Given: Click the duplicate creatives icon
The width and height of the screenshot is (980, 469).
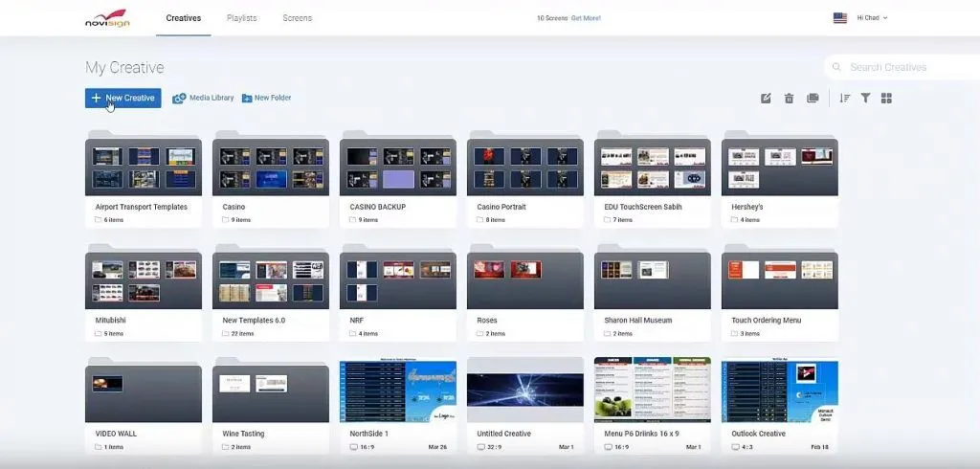Looking at the screenshot, I should 813,98.
